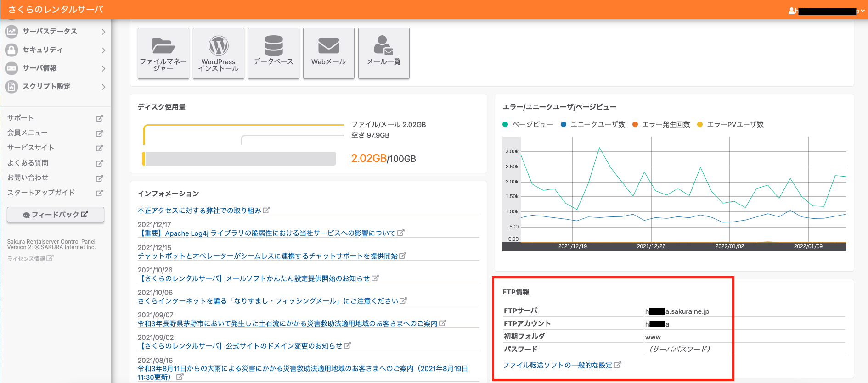Open Webメール shortcut
The image size is (868, 383).
point(329,53)
